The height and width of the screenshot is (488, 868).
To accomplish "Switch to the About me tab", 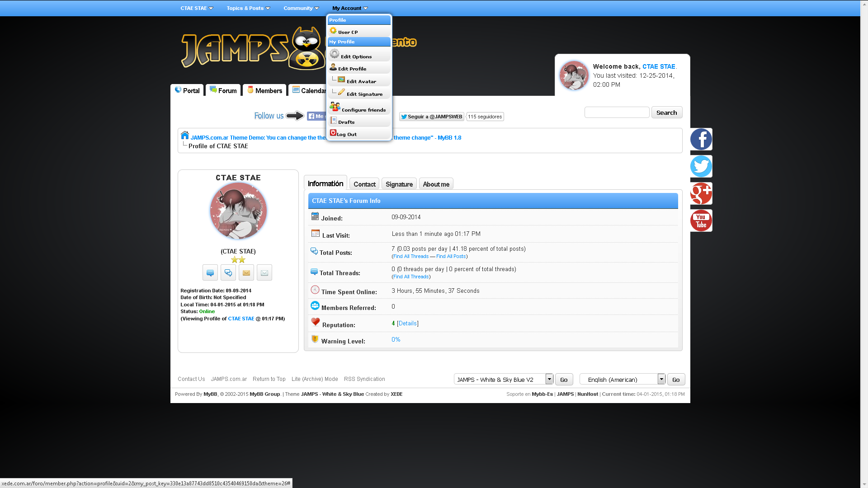I will click(436, 184).
